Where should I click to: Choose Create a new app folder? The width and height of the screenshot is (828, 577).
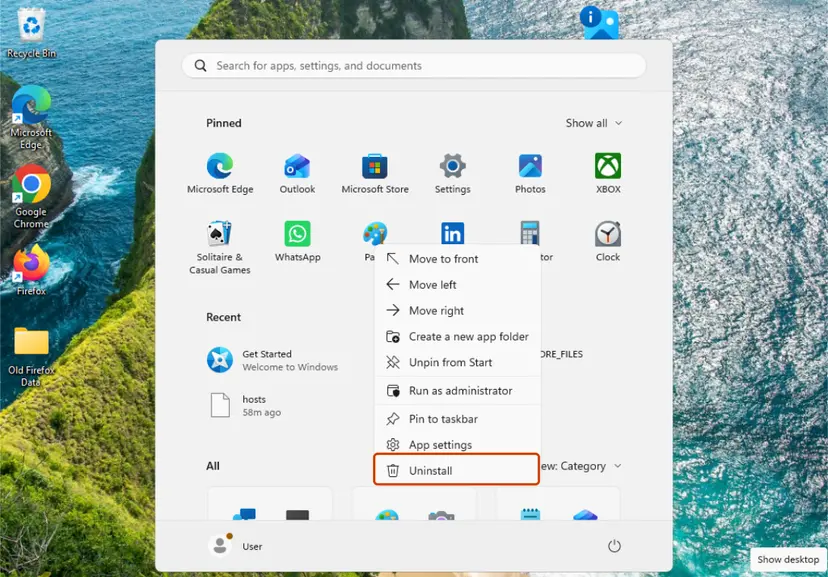point(457,336)
